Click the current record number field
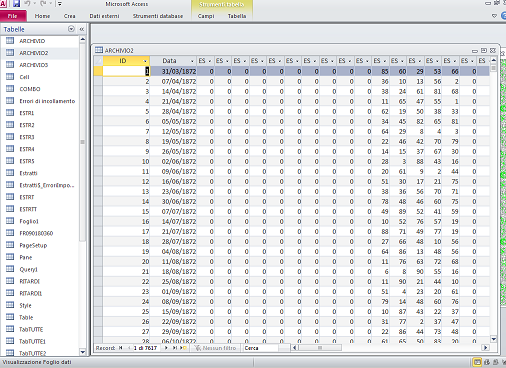This screenshot has height=368, width=506. [x=146, y=348]
